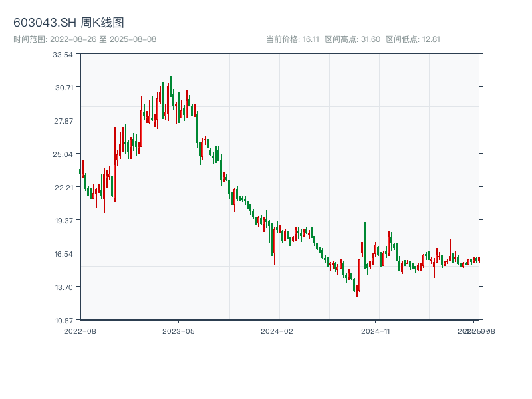Select the 2024-11 date on the time axis
The width and height of the screenshot is (532, 399).
point(376,331)
